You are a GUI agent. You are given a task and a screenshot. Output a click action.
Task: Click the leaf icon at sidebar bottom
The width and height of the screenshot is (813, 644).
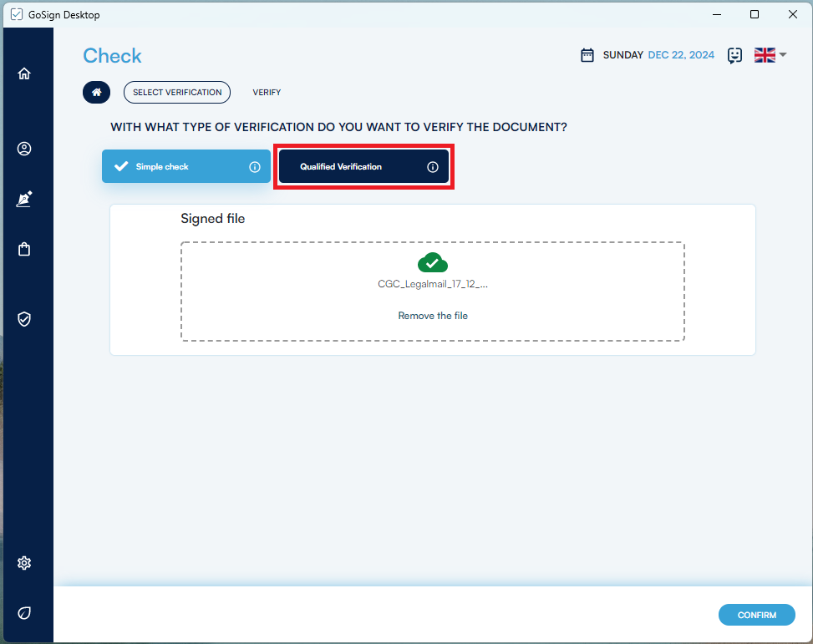click(24, 613)
